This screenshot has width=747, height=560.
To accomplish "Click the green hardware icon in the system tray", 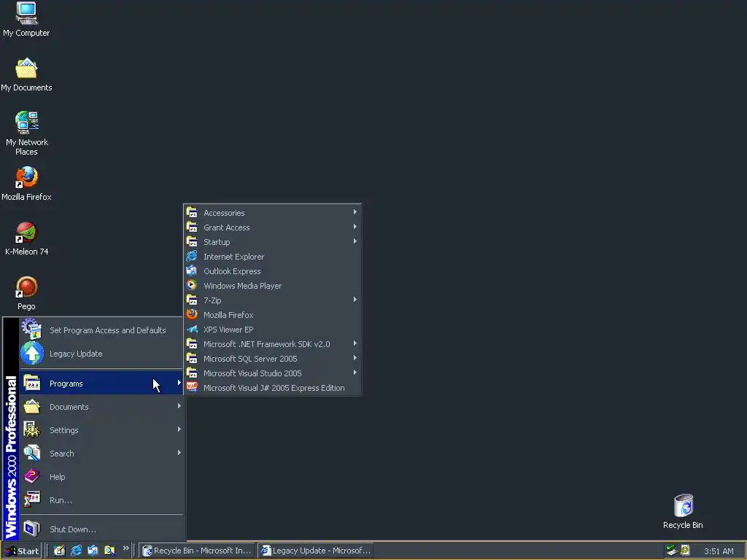I will point(672,550).
